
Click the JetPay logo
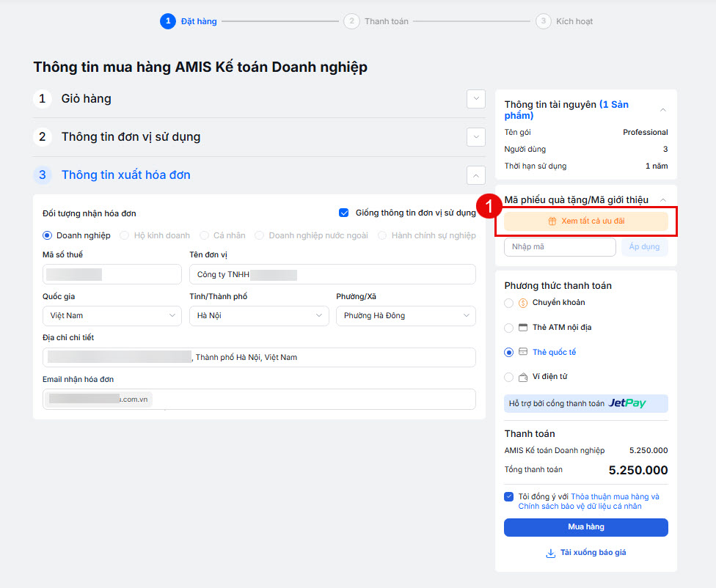[627, 403]
